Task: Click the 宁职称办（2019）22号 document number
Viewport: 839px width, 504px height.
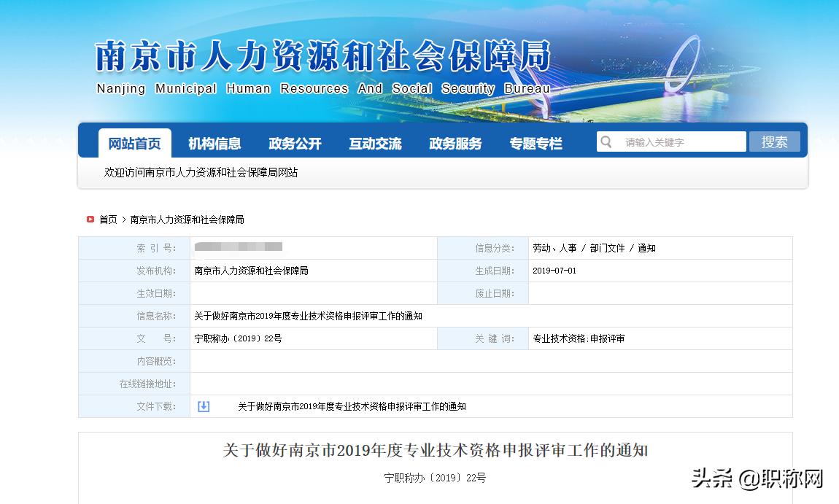Action: (239, 338)
